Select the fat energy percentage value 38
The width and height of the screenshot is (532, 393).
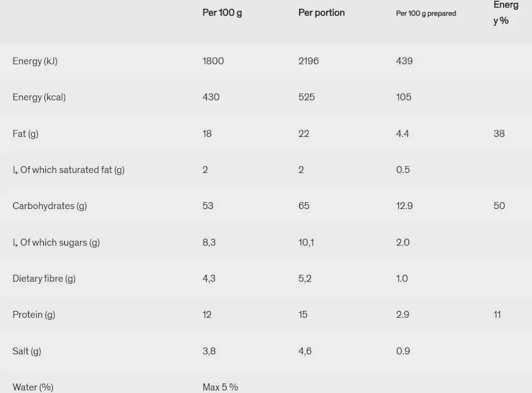[x=499, y=134]
